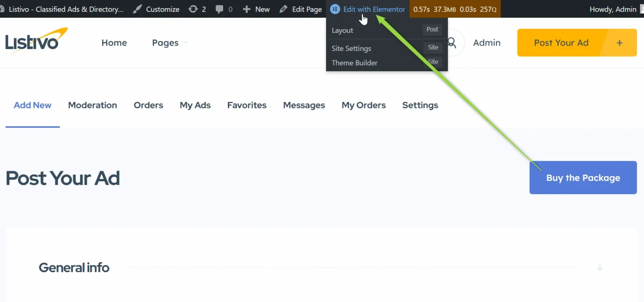Click the Post Your Ad page heading
The image size is (644, 302).
click(x=63, y=178)
